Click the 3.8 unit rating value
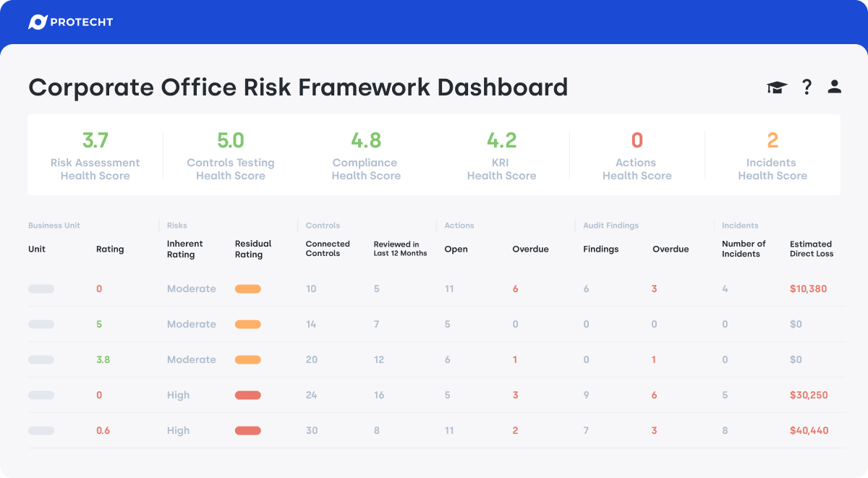This screenshot has width=868, height=478. (x=103, y=359)
